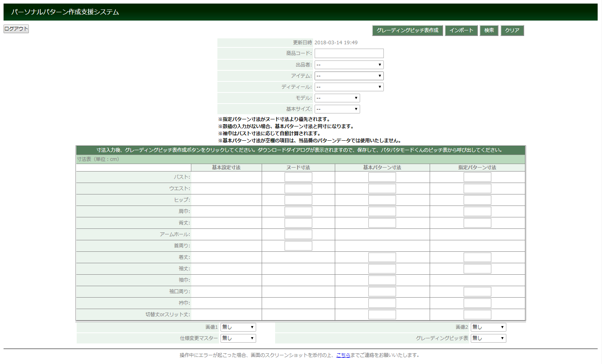Screen dimensions: 602x364
Task: Click the ウエスト 基本パターン寸法 input field
Action: tap(382, 189)
